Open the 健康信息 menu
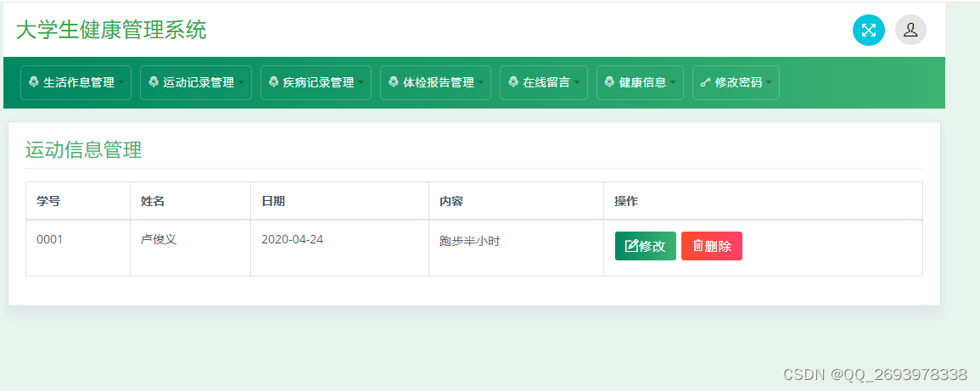Image resolution: width=980 pixels, height=391 pixels. tap(640, 82)
